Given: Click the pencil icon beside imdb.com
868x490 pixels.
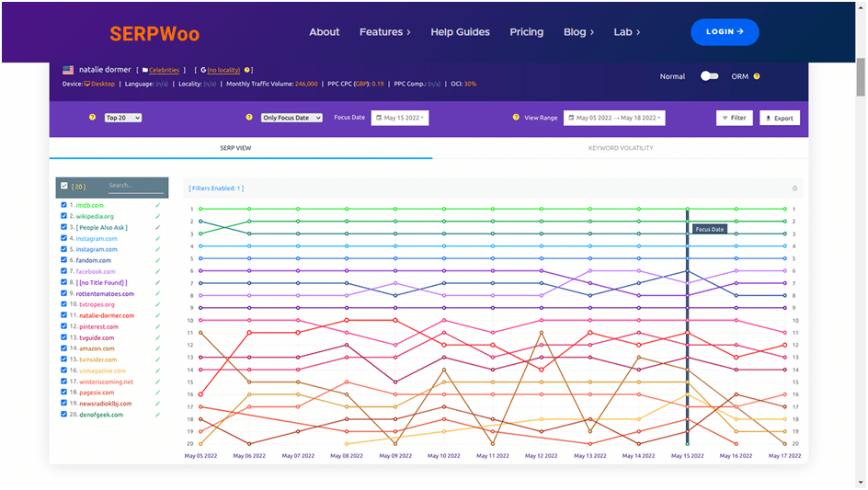Looking at the screenshot, I should 158,205.
